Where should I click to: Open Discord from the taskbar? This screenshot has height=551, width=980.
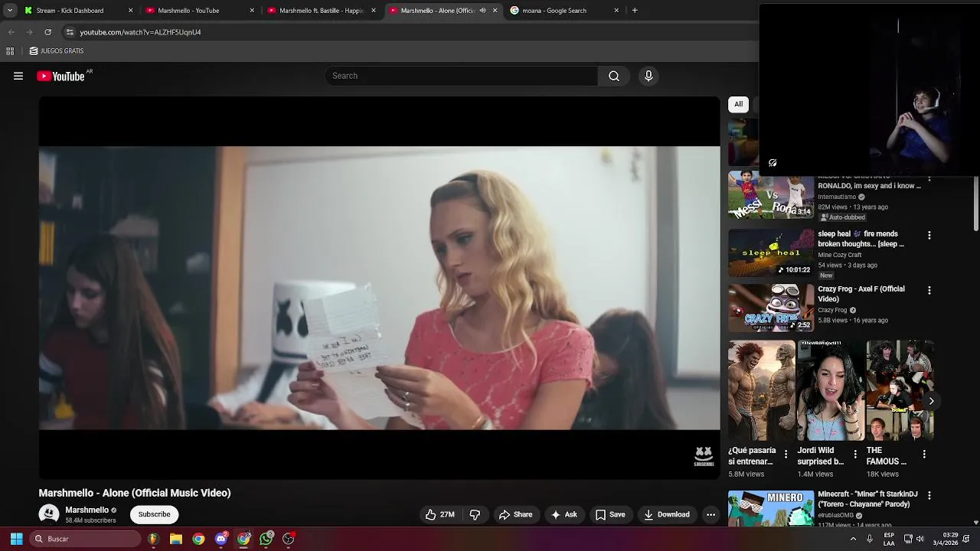[x=221, y=539]
